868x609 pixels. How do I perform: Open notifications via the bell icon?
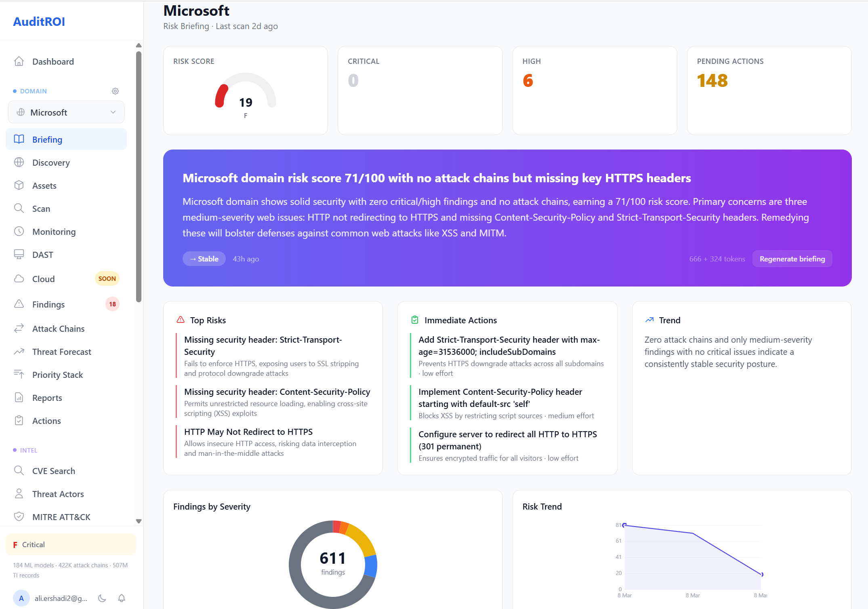[x=122, y=598]
